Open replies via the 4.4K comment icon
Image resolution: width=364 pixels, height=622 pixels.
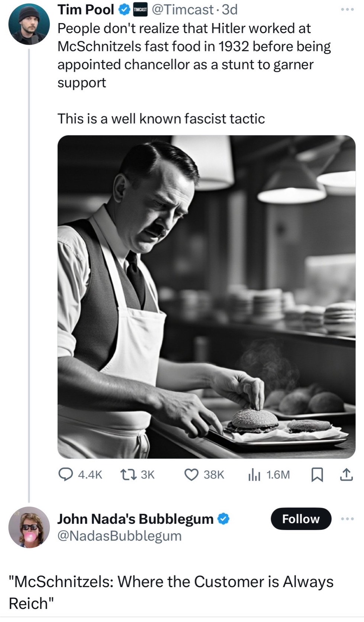coord(67,475)
